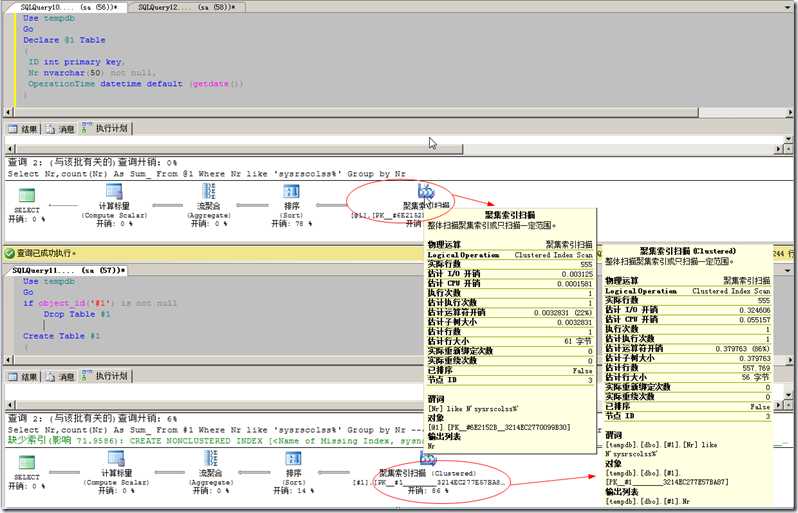Switch to SQLQuery12 (sa (58)) tab

[x=188, y=7]
